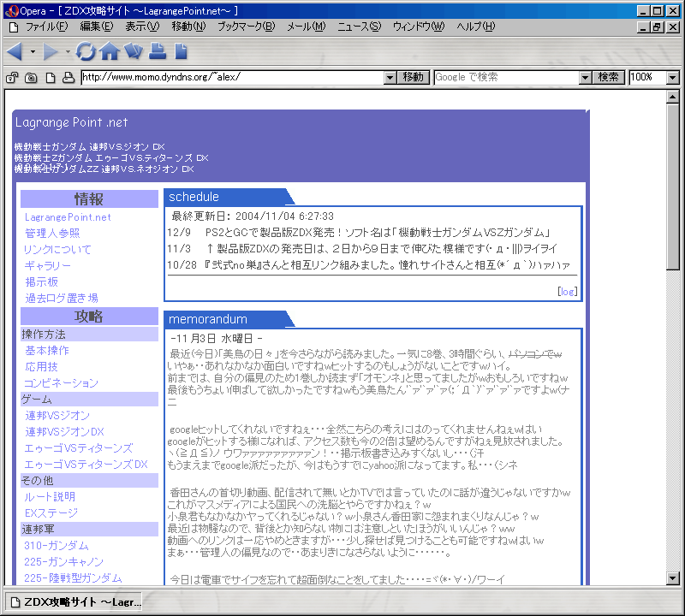
Task: Toggle image loading with the camera icon
Action: point(31,78)
